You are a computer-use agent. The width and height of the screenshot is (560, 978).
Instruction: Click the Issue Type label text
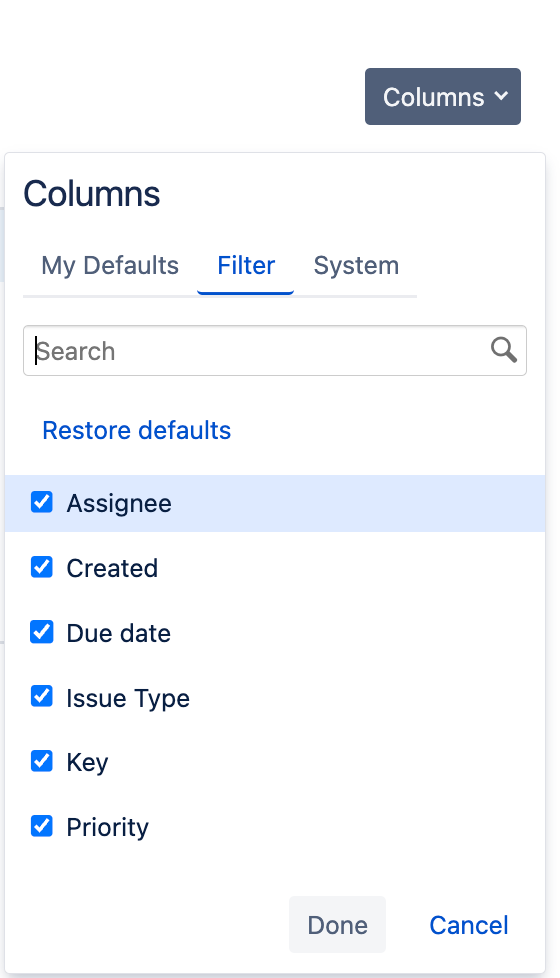[x=128, y=699]
